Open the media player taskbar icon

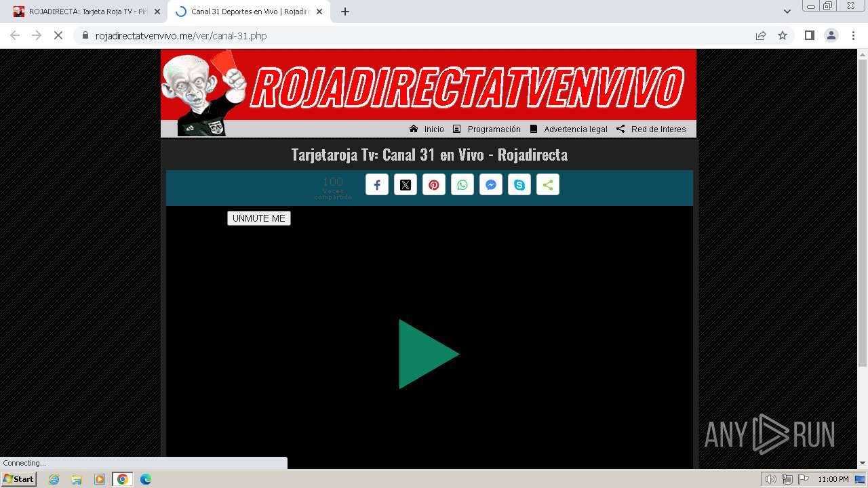tap(100, 479)
